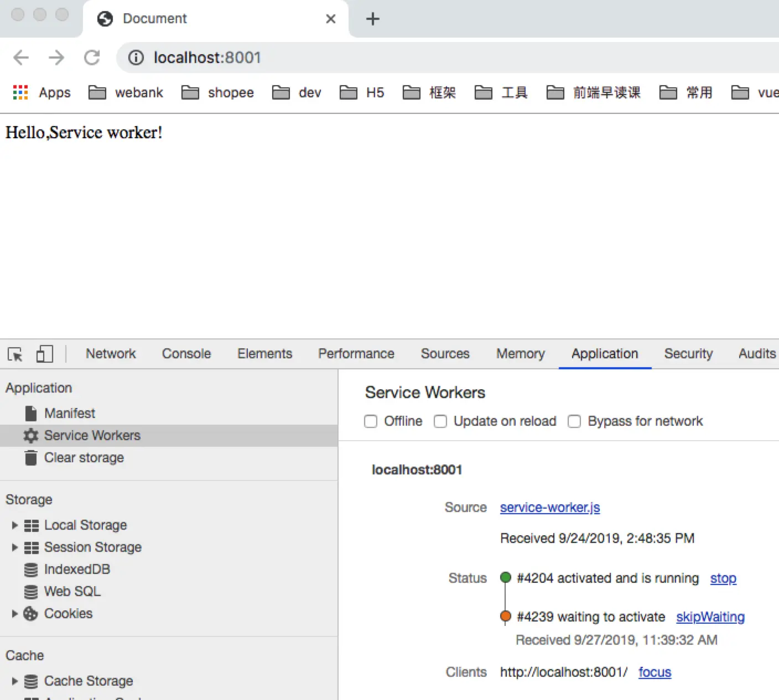Click the Service Workers panel heading
The width and height of the screenshot is (779, 700).
(x=425, y=393)
